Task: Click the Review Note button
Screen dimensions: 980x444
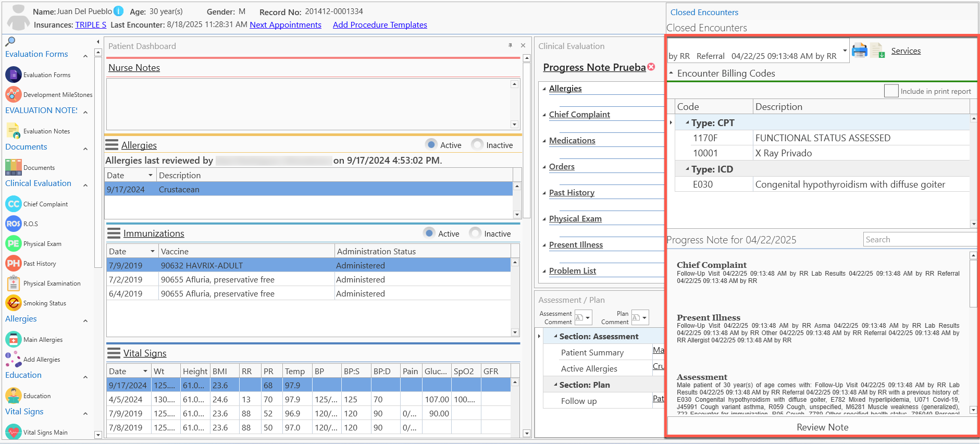Action: (x=822, y=427)
